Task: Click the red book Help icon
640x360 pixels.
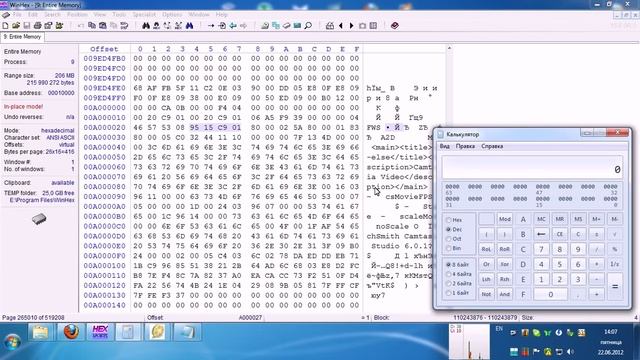Action: [395, 26]
